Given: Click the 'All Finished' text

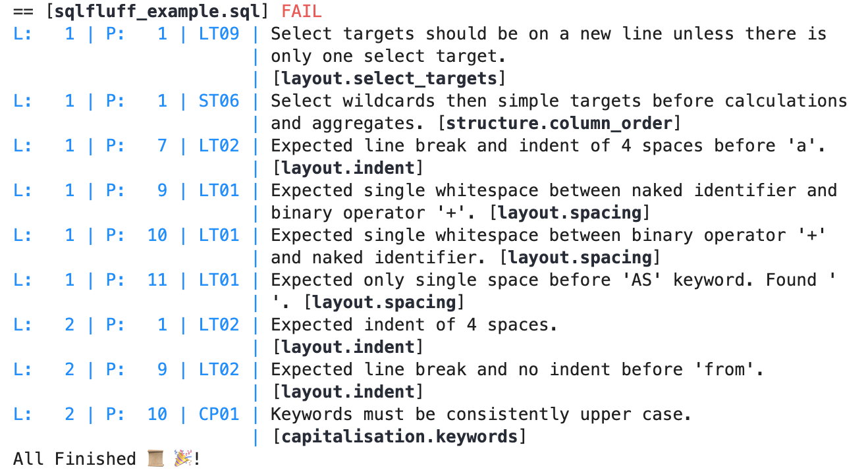Looking at the screenshot, I should 74,459.
